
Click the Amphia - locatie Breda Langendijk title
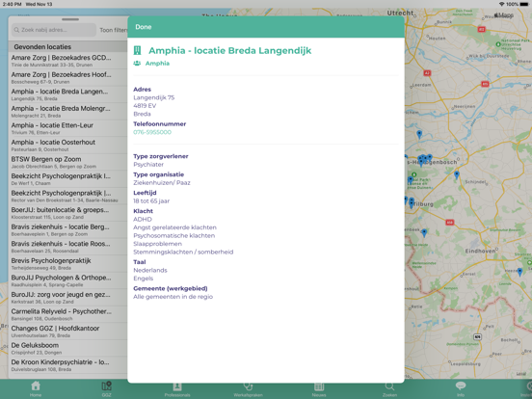[x=229, y=50]
